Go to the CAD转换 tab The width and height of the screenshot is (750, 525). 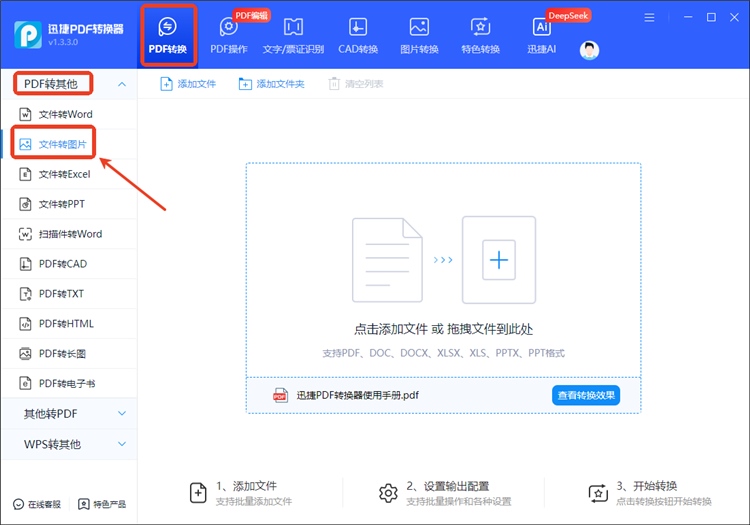(358, 35)
